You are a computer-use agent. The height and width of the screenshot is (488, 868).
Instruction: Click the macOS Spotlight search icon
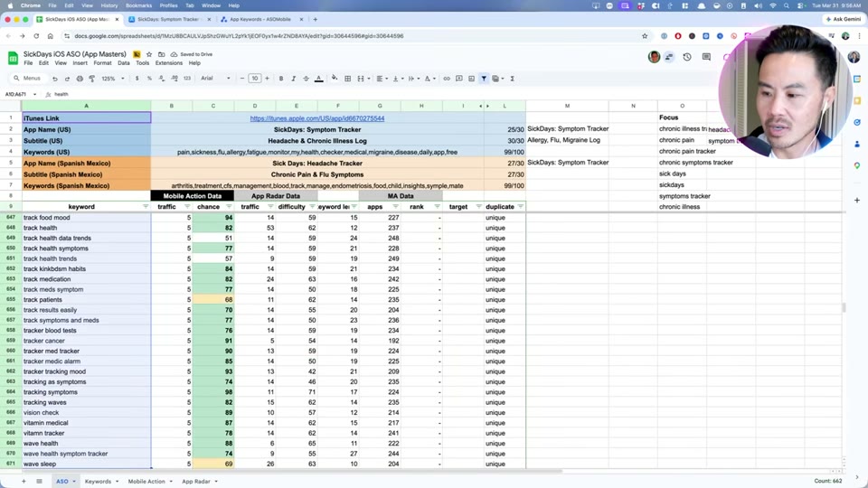coord(786,5)
